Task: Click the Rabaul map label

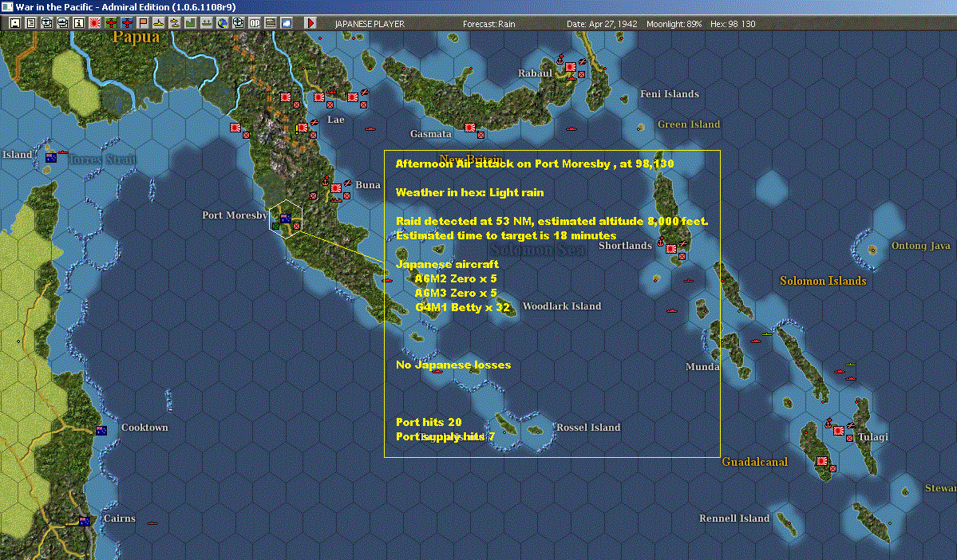Action: coord(536,73)
